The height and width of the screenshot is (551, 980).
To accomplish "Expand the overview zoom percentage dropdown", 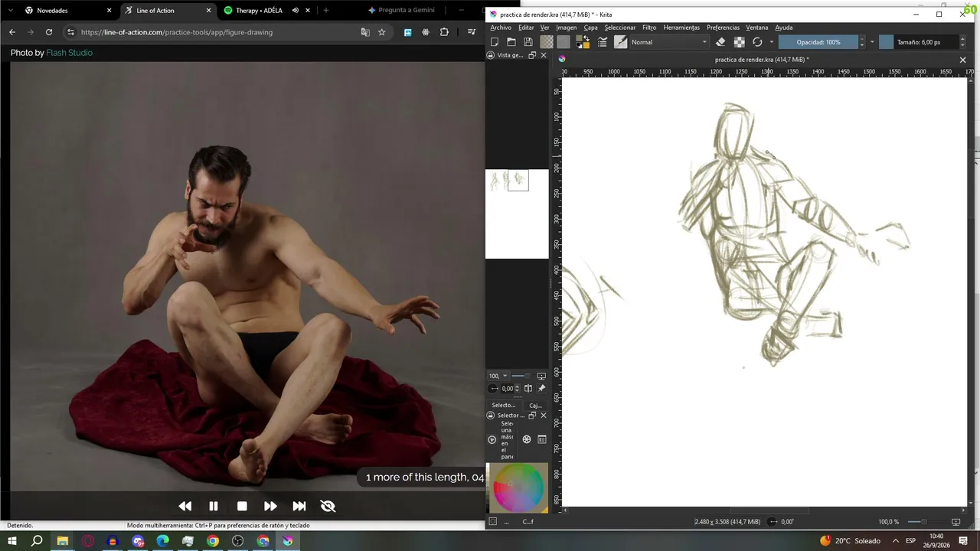I will click(505, 376).
